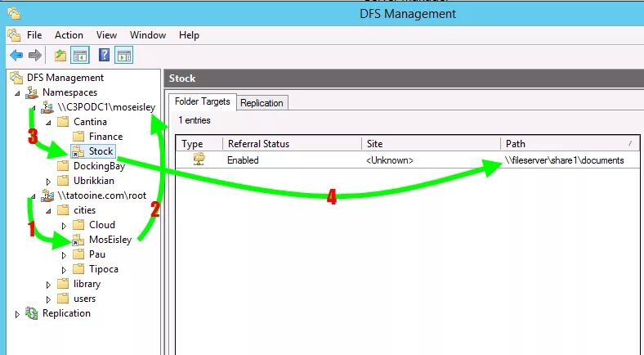Click the \\tatooine.com\root namespace icon
The width and height of the screenshot is (644, 355).
click(x=47, y=195)
